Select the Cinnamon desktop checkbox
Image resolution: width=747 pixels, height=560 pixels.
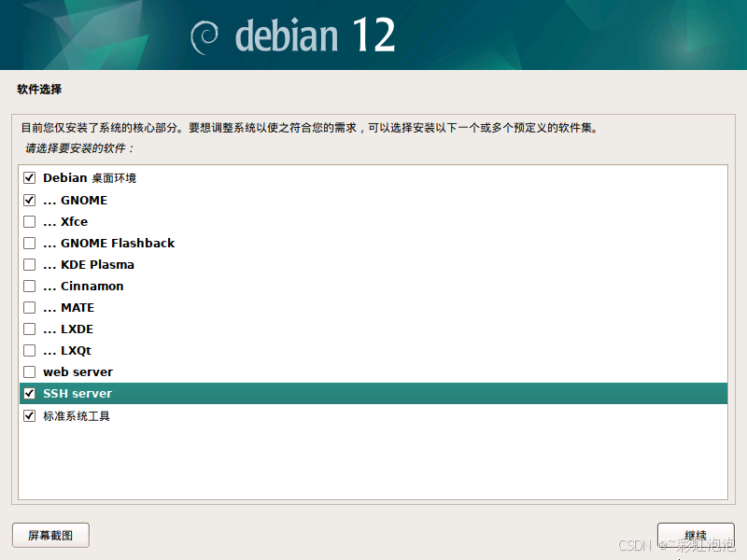click(x=29, y=286)
